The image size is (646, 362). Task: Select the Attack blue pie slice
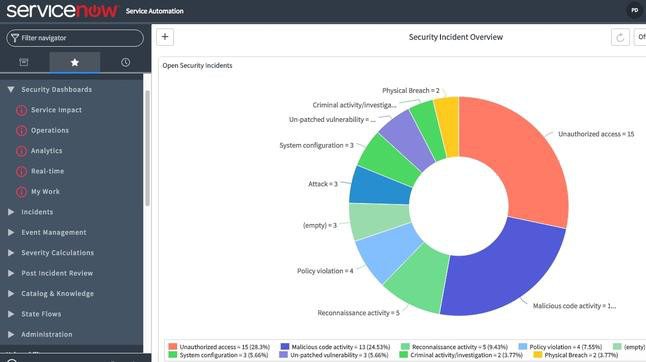coord(379,187)
